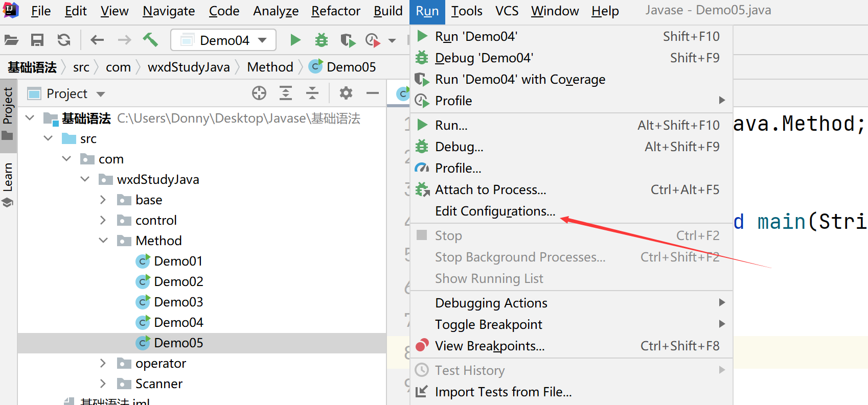Click the Debug bug icon in toolbar
The image size is (868, 405).
click(x=322, y=40)
